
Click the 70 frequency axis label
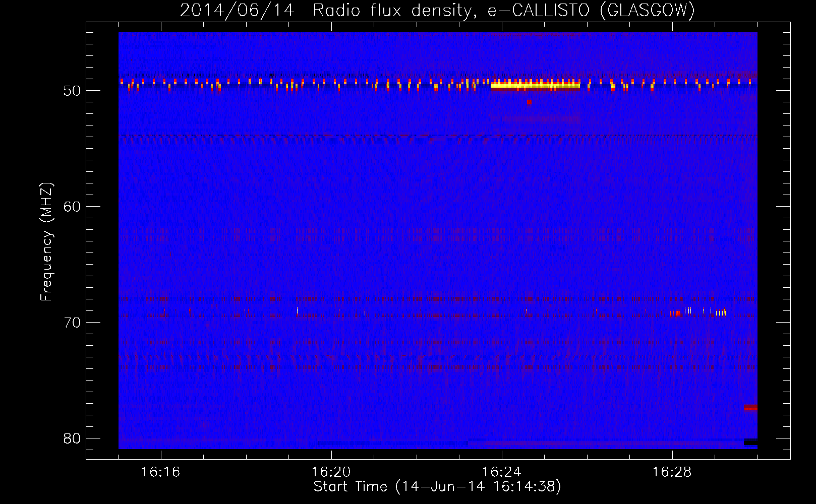(x=72, y=323)
